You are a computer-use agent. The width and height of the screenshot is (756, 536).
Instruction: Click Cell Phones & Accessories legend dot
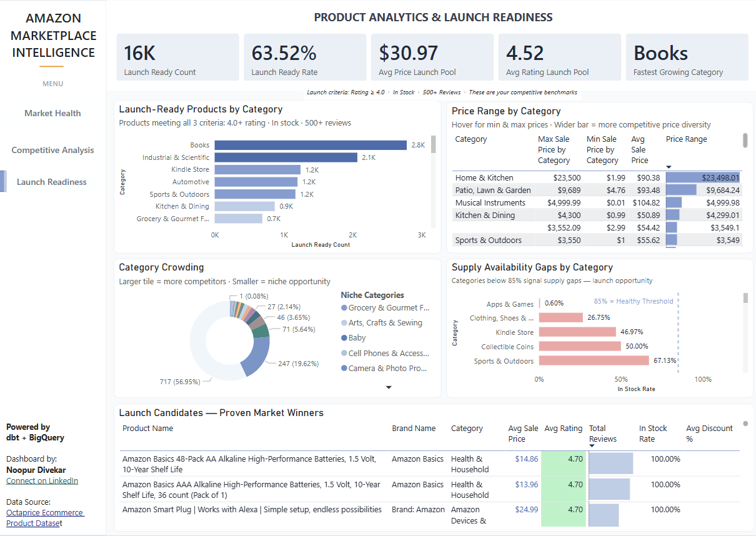pos(344,354)
